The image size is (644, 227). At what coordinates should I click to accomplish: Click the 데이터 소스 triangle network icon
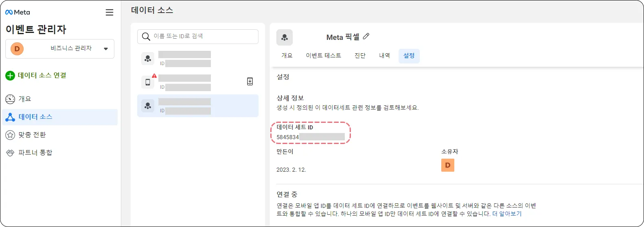(10, 117)
